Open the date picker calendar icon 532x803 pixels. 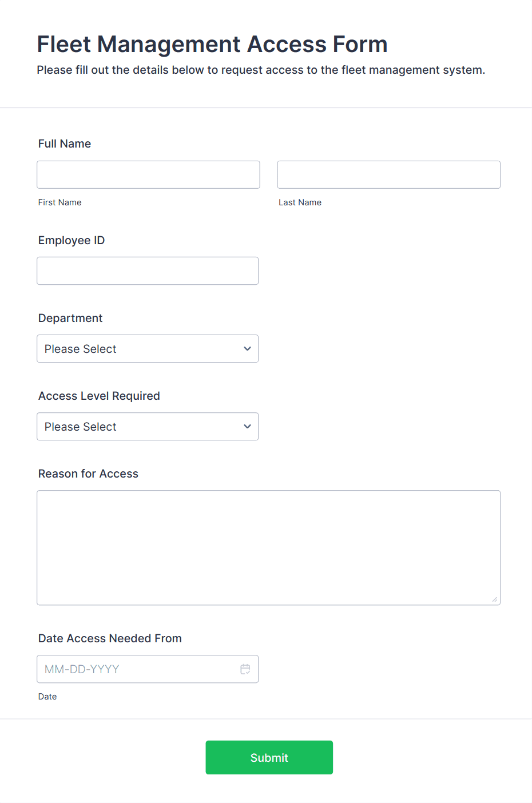pos(245,669)
